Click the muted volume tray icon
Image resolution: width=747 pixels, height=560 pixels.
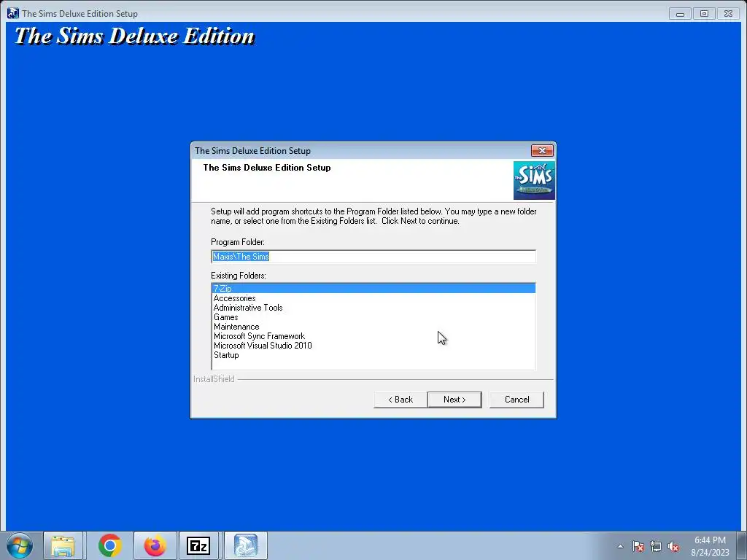673,546
